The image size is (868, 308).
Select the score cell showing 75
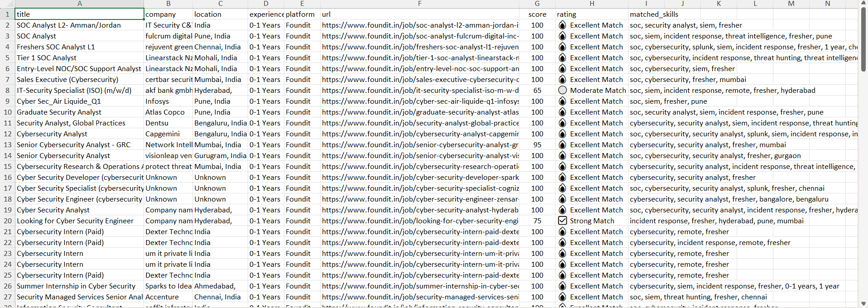point(537,221)
